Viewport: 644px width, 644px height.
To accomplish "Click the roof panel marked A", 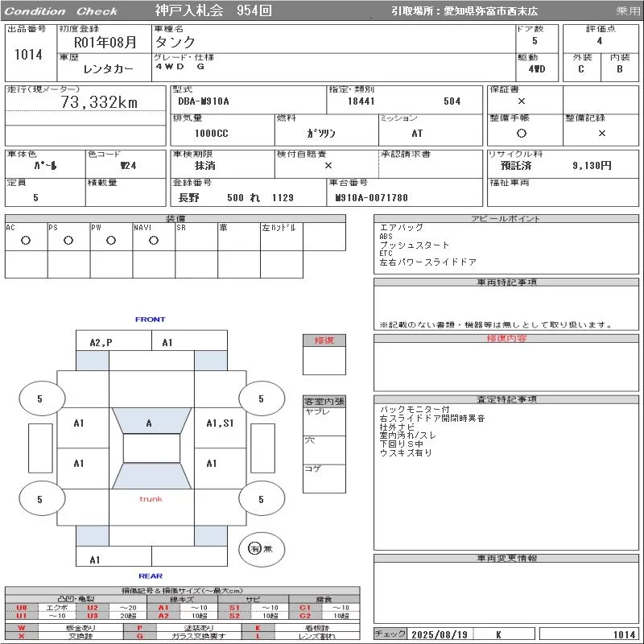I will [x=149, y=423].
